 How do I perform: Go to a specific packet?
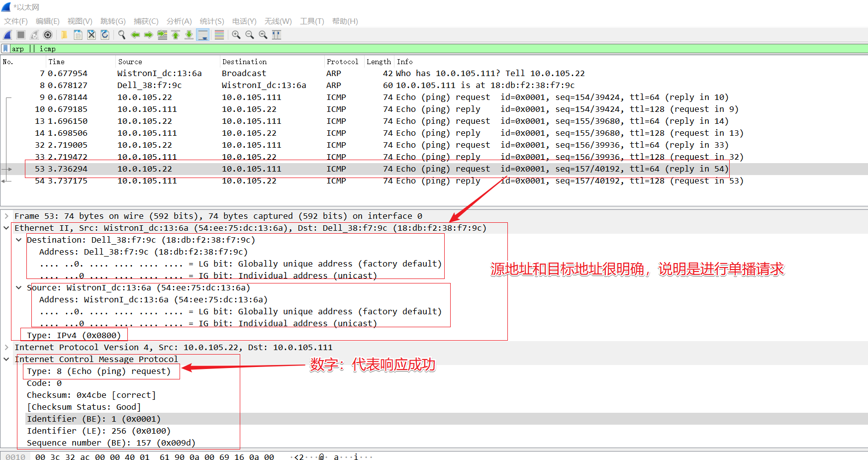click(162, 35)
